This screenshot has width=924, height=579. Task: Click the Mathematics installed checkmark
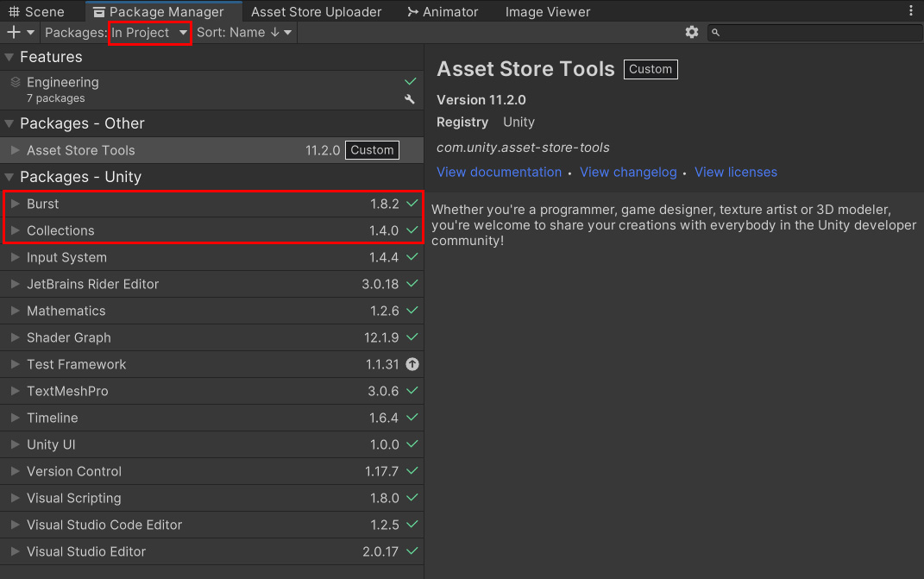tap(412, 310)
